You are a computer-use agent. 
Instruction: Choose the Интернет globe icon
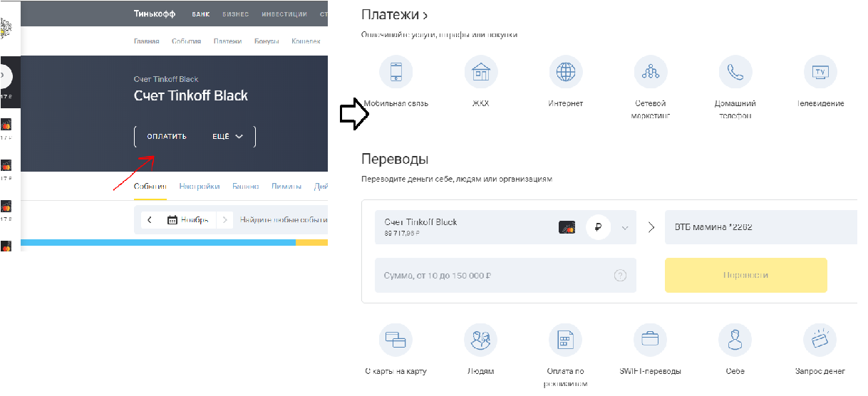(x=566, y=71)
